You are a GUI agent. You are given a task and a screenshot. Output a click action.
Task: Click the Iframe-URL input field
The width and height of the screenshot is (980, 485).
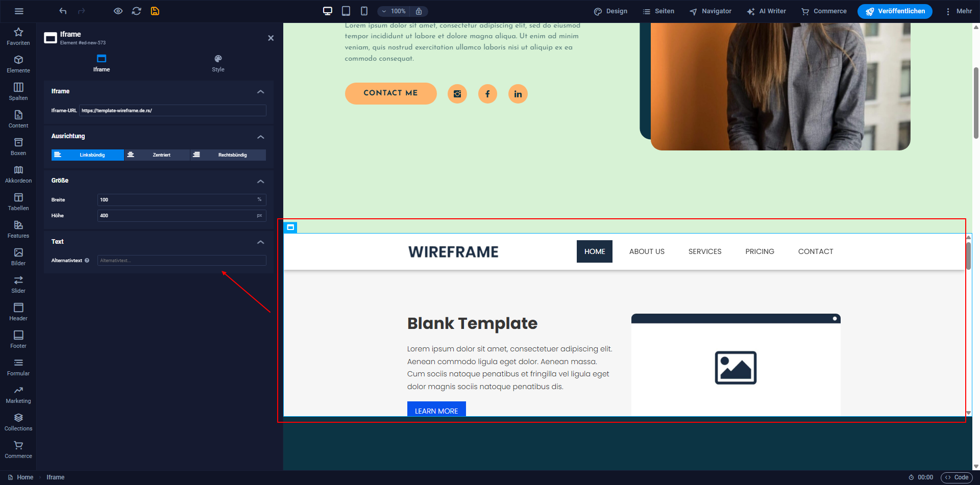coord(173,111)
